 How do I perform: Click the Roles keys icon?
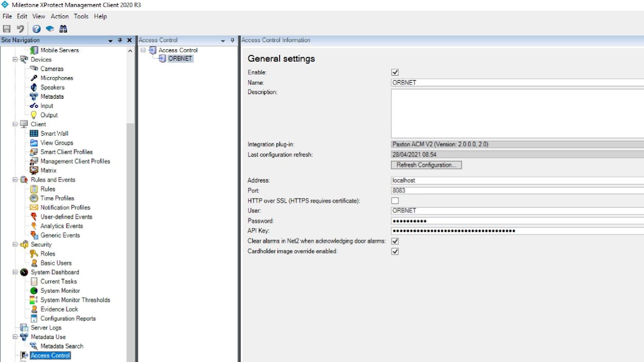click(x=34, y=254)
